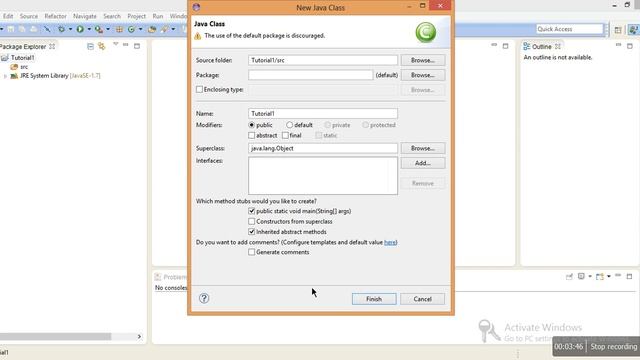Click the Display Selected Console icon
The width and height of the screenshot is (640, 360).
581,276
